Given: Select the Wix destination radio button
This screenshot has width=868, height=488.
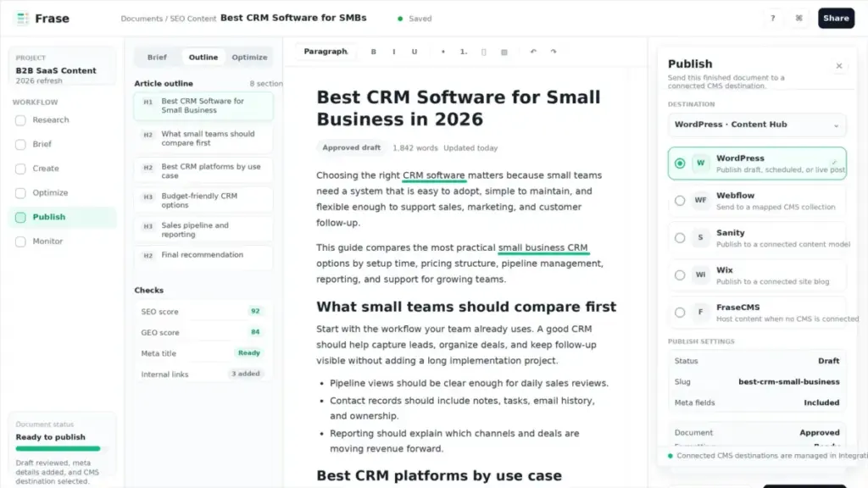Looking at the screenshot, I should pos(680,275).
